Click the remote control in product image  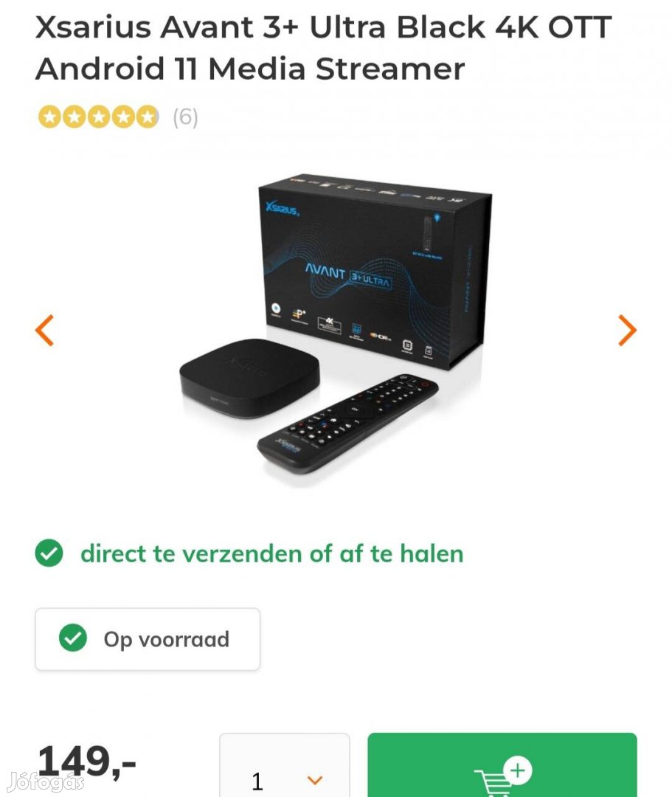click(x=348, y=424)
